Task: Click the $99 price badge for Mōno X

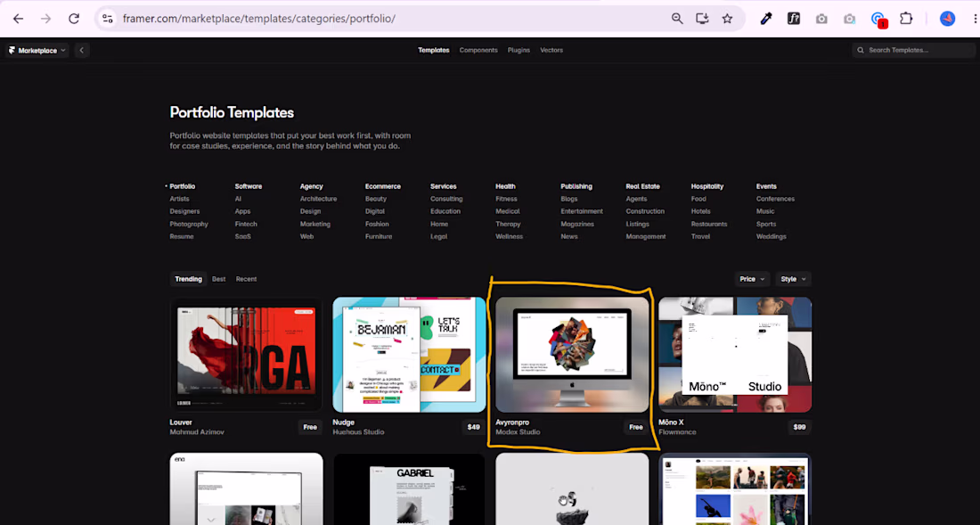Action: (799, 428)
